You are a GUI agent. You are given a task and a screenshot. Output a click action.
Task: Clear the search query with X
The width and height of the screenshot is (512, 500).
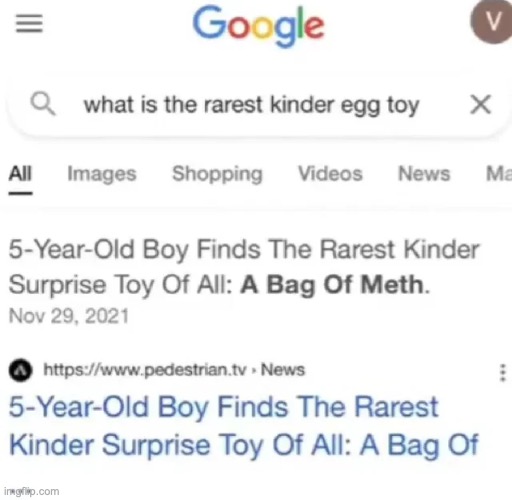tap(480, 104)
